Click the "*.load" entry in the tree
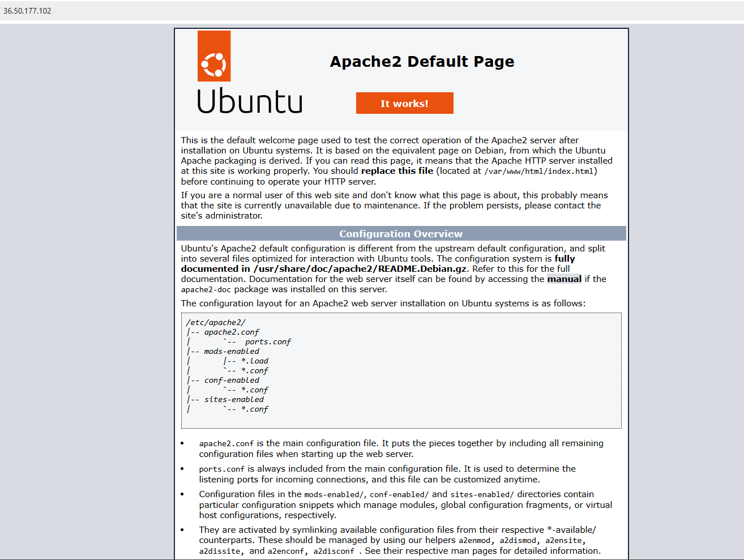Viewport: 744px width, 560px height. click(x=255, y=361)
